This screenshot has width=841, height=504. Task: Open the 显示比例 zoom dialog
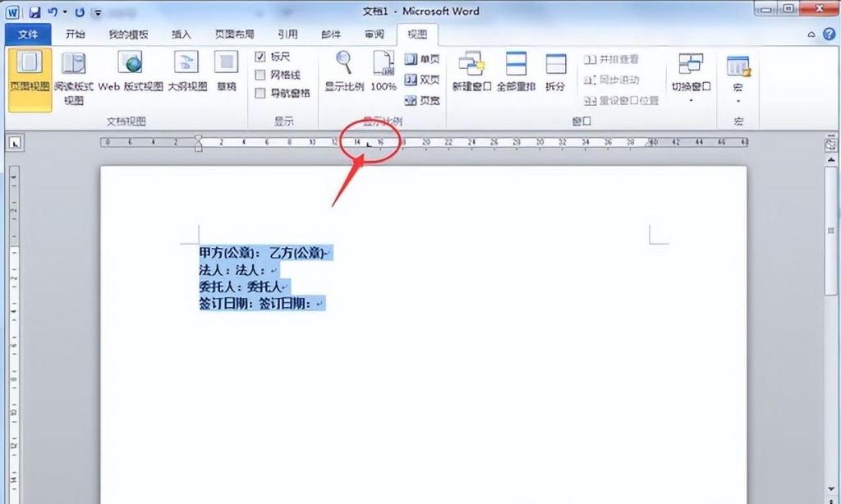click(344, 74)
